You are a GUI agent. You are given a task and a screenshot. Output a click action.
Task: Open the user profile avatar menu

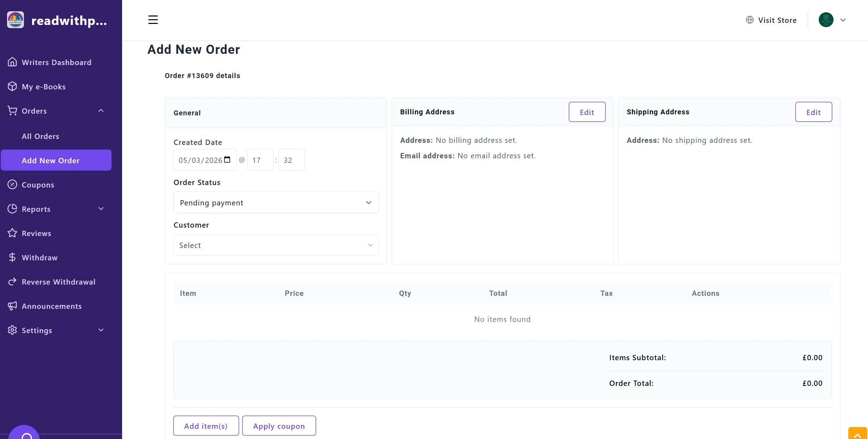coord(826,20)
